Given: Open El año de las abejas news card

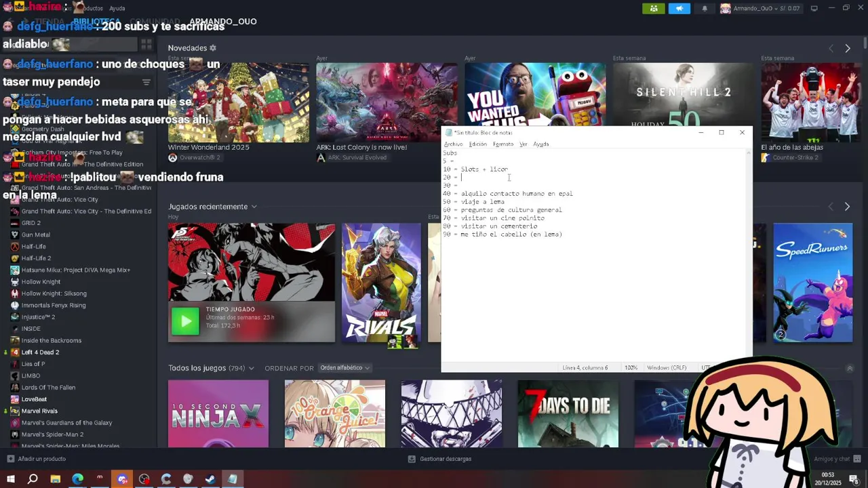Looking at the screenshot, I should tap(810, 102).
